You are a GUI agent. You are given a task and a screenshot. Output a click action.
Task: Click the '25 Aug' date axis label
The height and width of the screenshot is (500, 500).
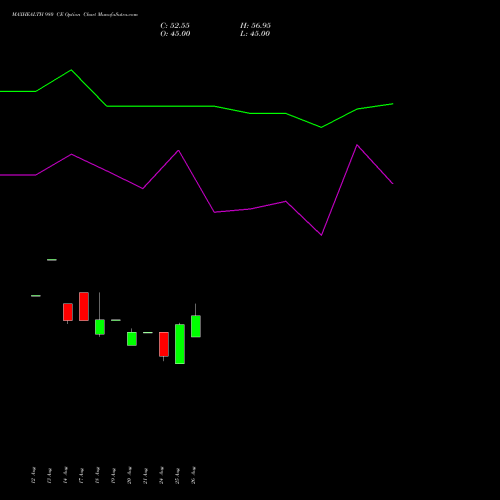[177, 475]
